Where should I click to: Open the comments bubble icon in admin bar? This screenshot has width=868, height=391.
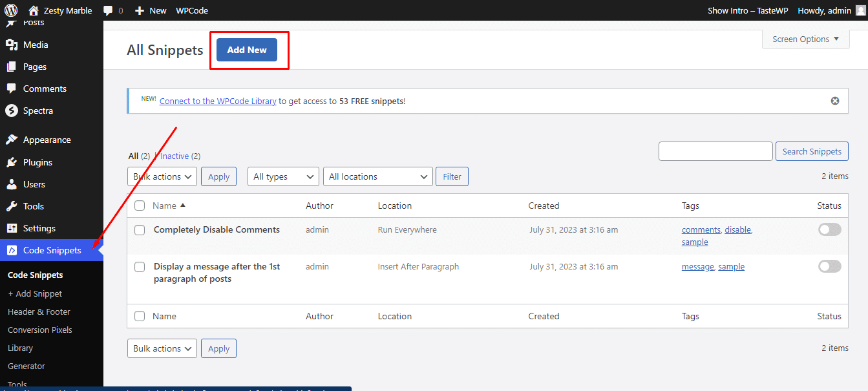click(108, 10)
